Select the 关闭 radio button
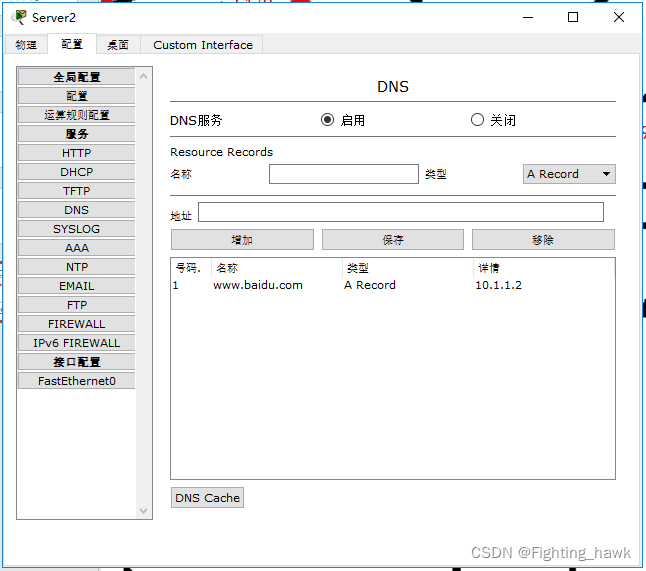Viewport: 646px width, 571px height. pyautogui.click(x=477, y=120)
